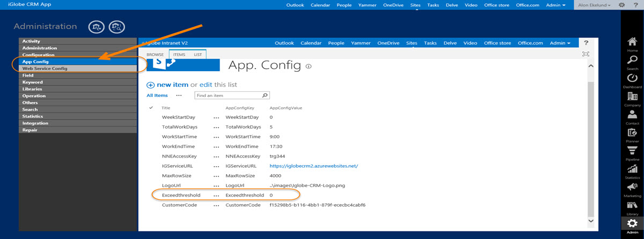Select Keyword in the left menu
The width and height of the screenshot is (644, 239).
click(x=78, y=82)
